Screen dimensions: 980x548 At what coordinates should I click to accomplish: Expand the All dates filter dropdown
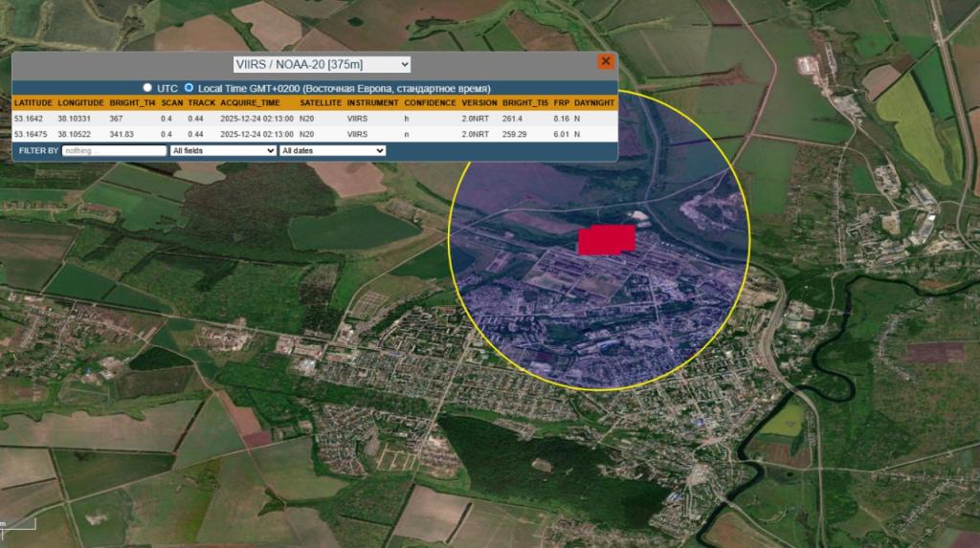[332, 150]
